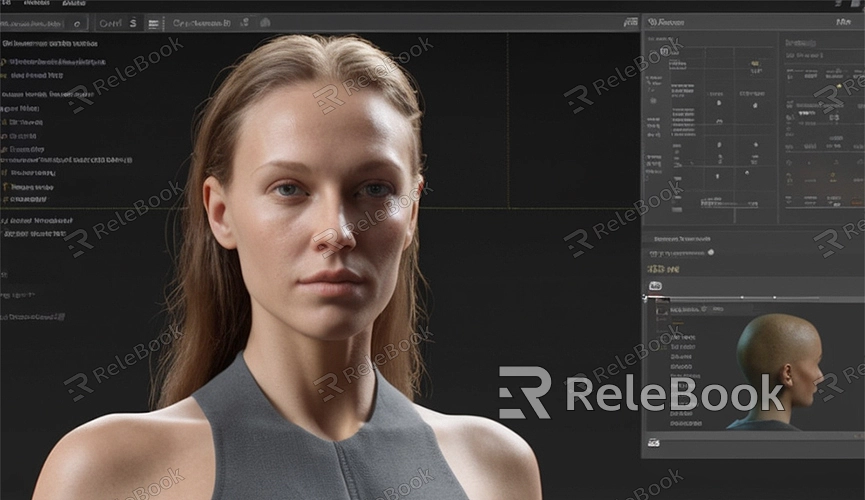Click the dome-shaped icon in the toolbar
The image size is (865, 500).
click(x=265, y=23)
